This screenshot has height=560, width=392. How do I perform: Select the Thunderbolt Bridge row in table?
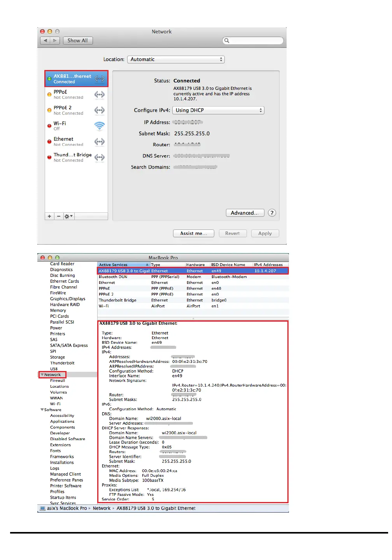click(x=193, y=300)
